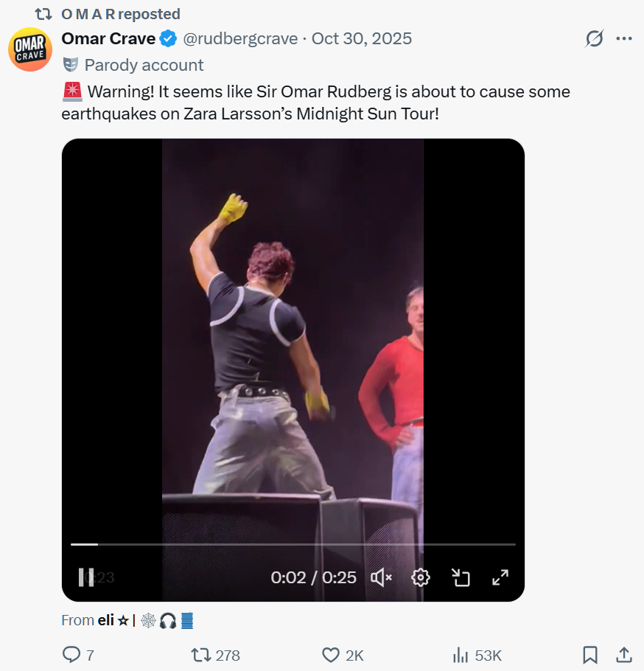Open video settings gear
The height and width of the screenshot is (671, 644).
[x=421, y=577]
